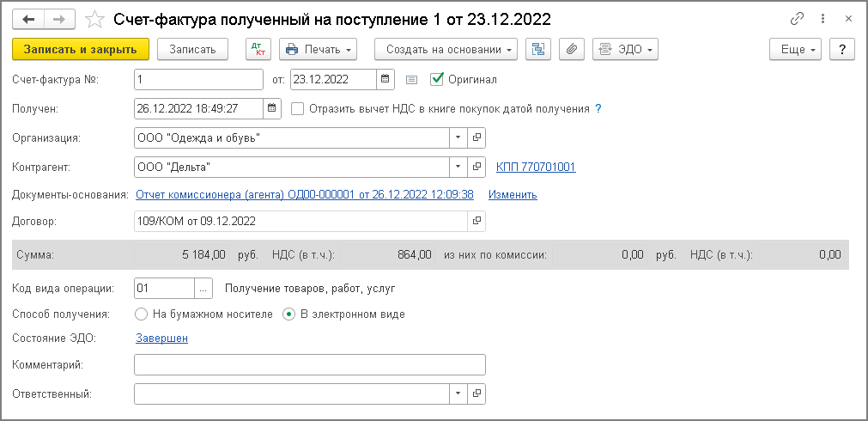Copy link to this document
The width and height of the screenshot is (868, 421).
click(x=798, y=19)
